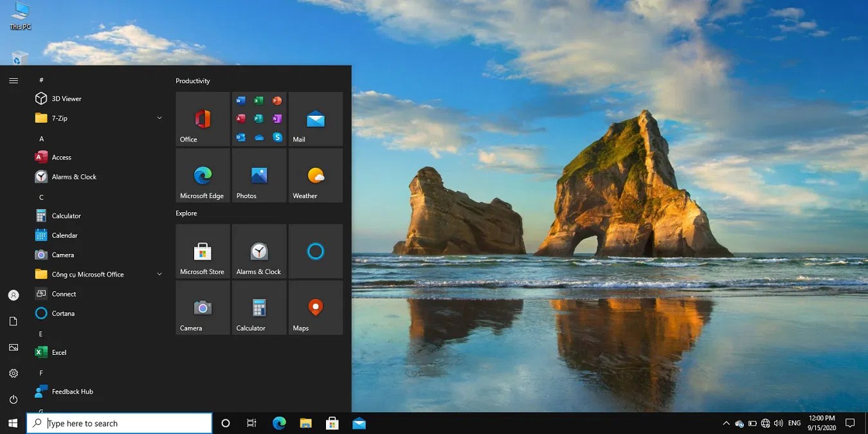Click the 'F' letter header in app list
Viewport: 868px width, 434px height.
pos(41,373)
